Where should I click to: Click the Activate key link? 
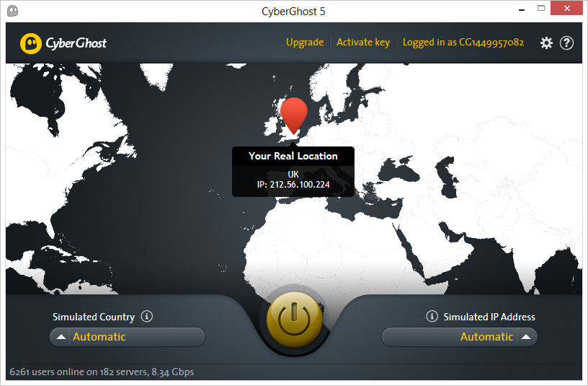pos(363,43)
